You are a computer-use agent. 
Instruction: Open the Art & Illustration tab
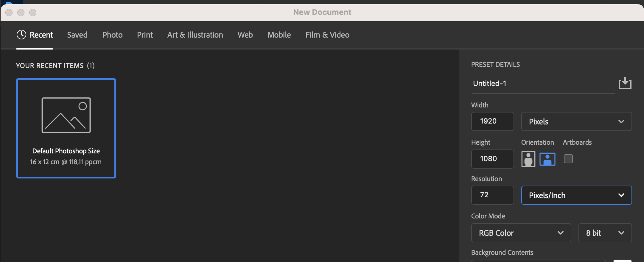[x=195, y=35]
